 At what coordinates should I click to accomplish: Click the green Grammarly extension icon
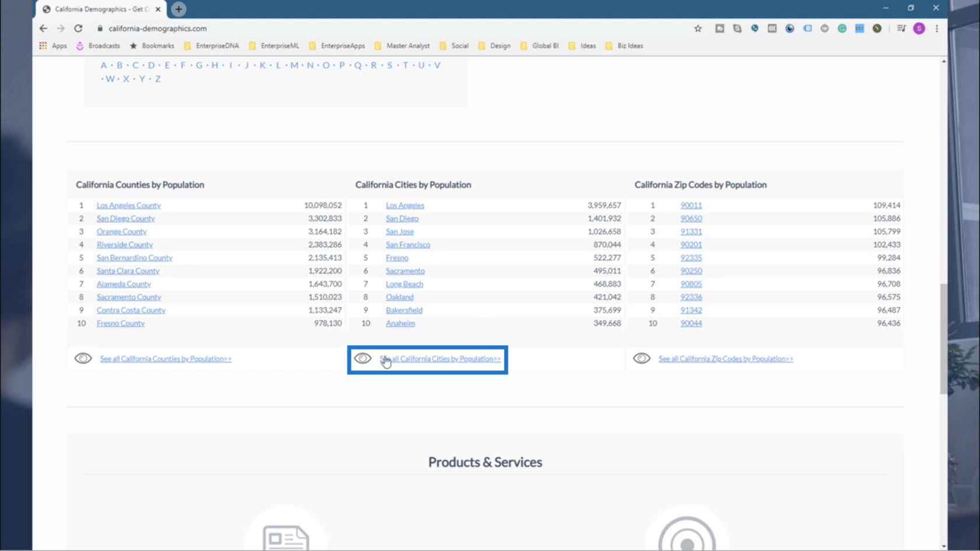(842, 28)
